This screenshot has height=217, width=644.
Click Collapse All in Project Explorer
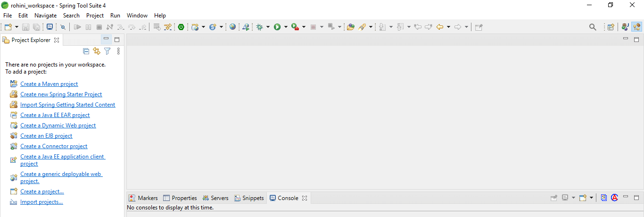pos(86,51)
